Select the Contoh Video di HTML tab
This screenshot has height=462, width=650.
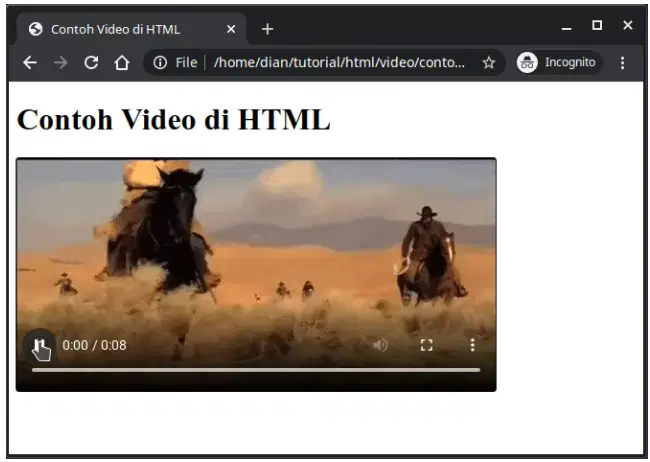(x=132, y=29)
